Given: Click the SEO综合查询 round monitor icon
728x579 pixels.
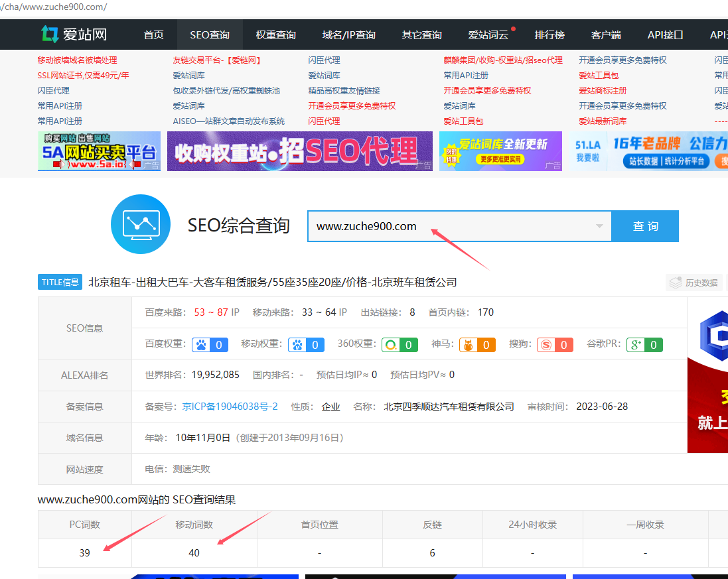Looking at the screenshot, I should (x=141, y=224).
